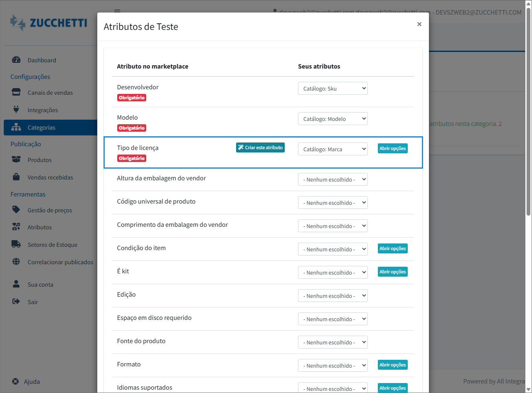Click the Dashboard gauge icon
This screenshot has height=393, width=532.
point(16,60)
